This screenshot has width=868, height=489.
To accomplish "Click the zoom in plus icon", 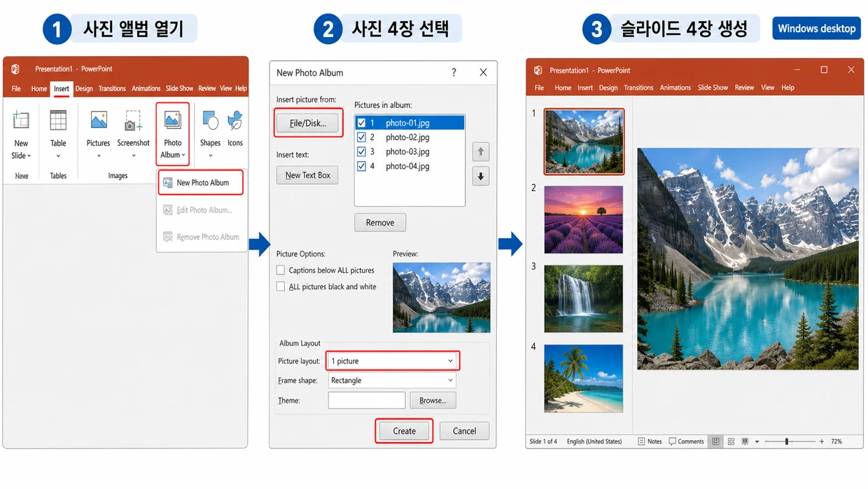I will (821, 441).
